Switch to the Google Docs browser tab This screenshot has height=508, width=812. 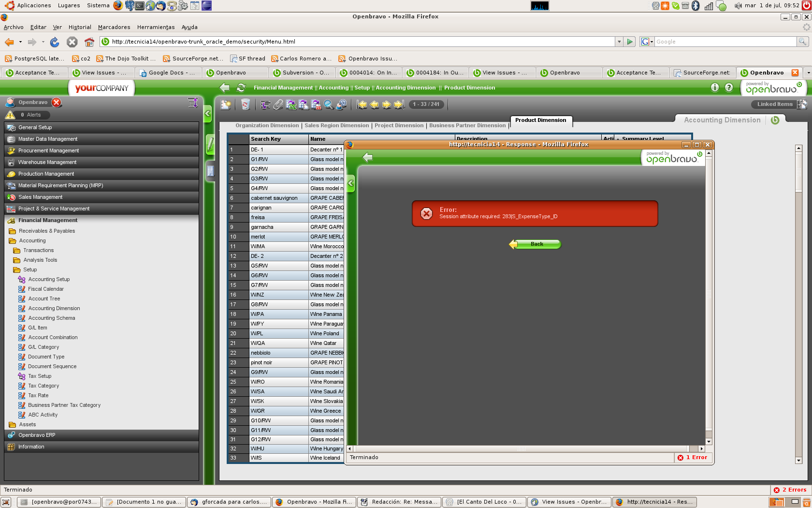pyautogui.click(x=168, y=73)
